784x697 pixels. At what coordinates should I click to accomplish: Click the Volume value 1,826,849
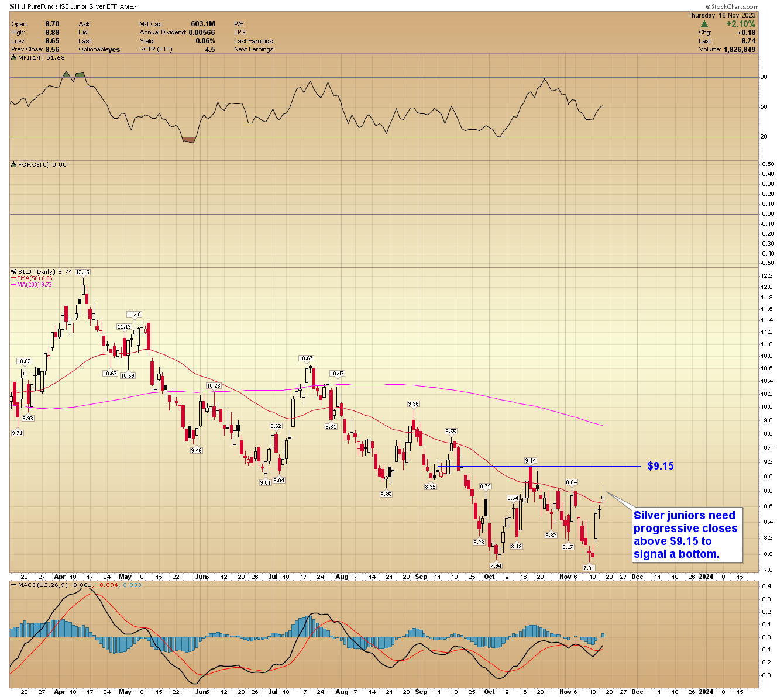[739, 50]
